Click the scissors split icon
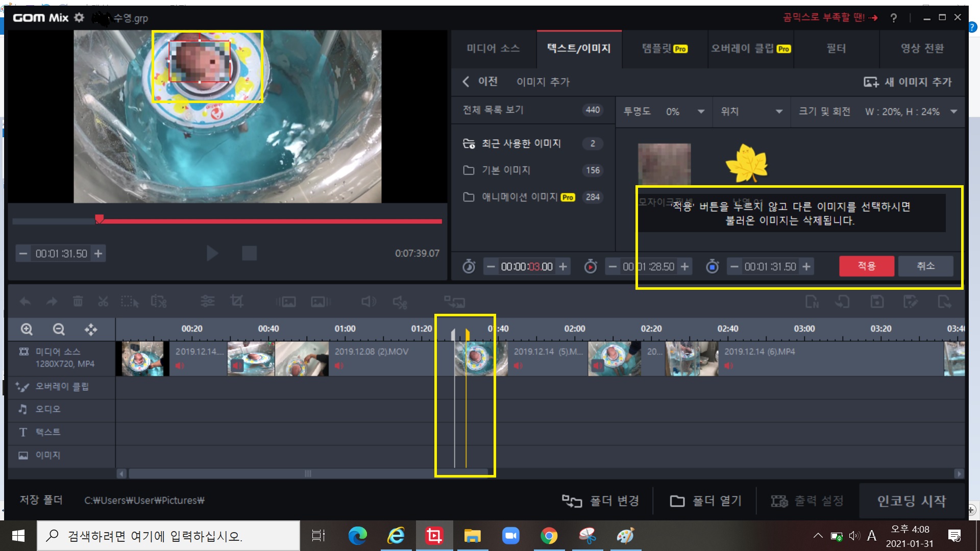 [103, 302]
